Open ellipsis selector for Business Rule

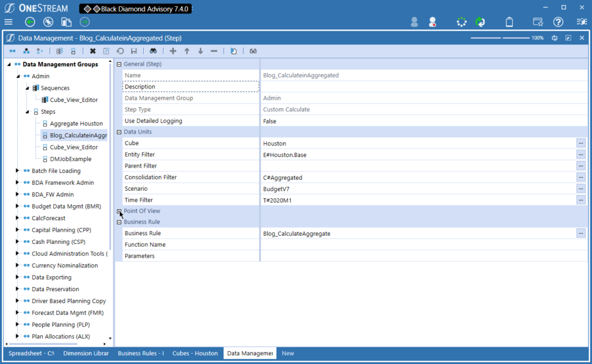(x=580, y=233)
